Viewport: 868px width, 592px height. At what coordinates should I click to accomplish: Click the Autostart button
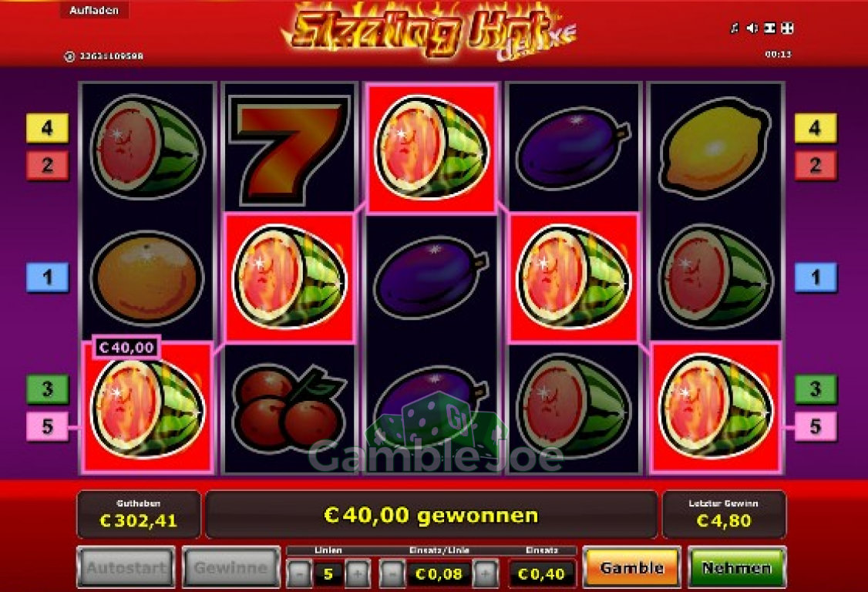126,567
